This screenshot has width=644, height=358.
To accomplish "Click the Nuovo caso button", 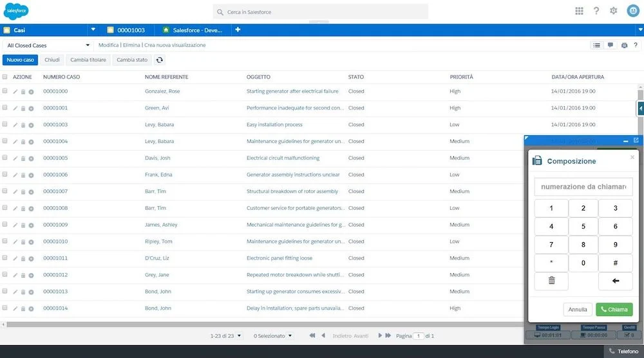I will click(x=20, y=60).
